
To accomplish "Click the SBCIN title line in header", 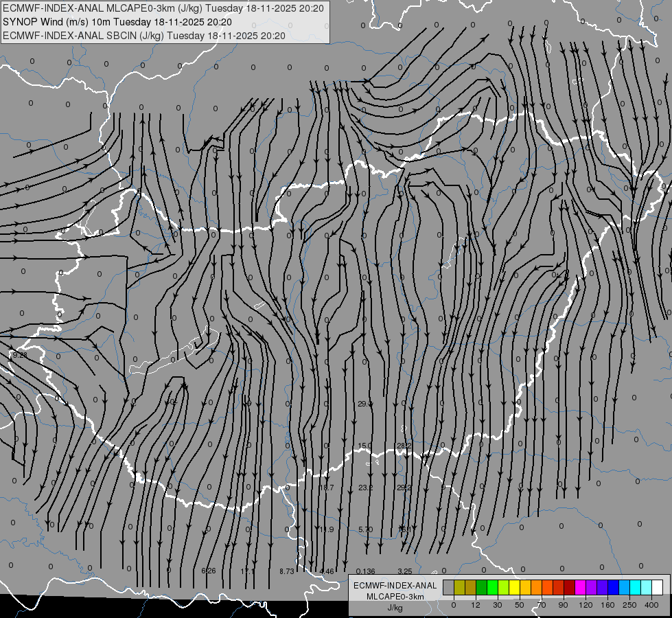I will click(x=143, y=36).
